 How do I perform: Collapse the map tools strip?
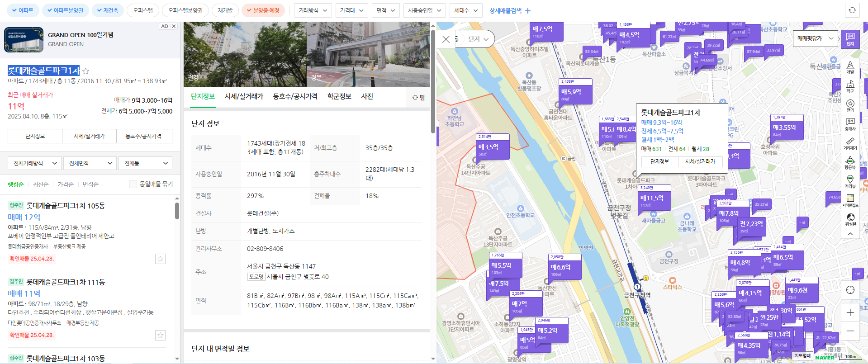click(x=850, y=234)
